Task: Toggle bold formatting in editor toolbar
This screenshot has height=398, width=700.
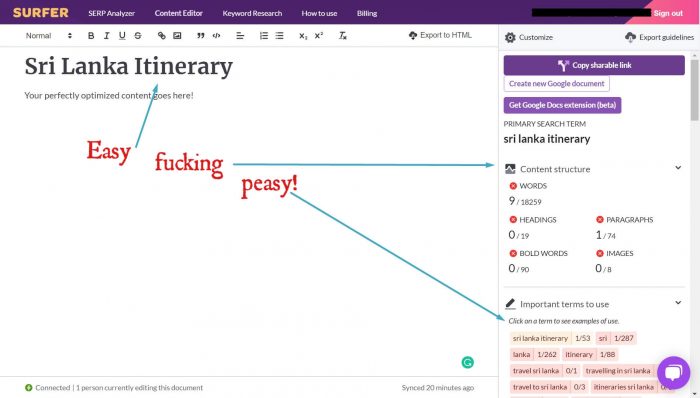Action: coord(91,36)
